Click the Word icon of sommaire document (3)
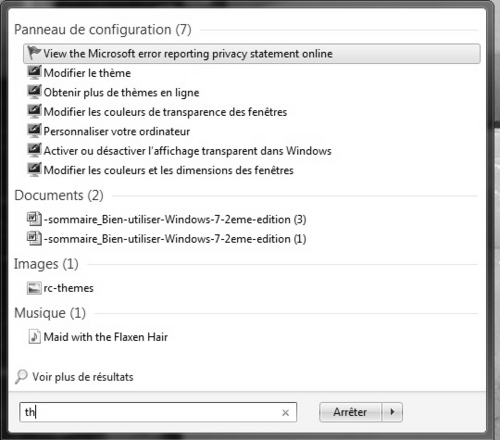 pos(34,219)
